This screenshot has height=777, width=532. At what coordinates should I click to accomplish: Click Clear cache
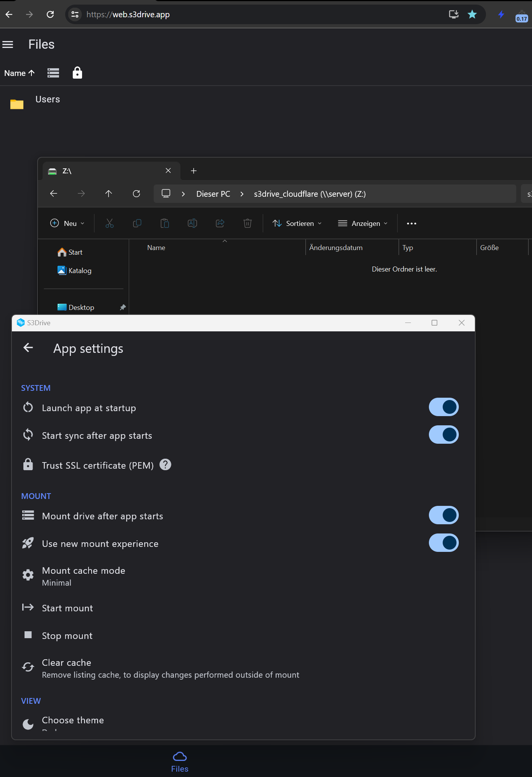[243, 668]
